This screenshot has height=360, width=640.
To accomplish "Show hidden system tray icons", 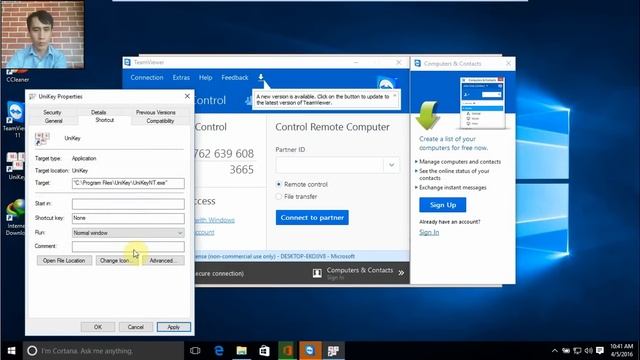I will point(554,351).
